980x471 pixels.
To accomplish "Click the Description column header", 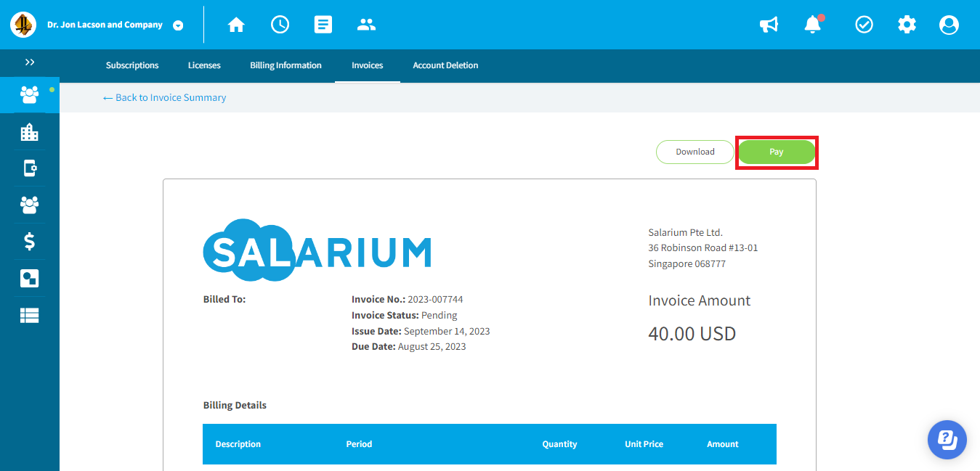I will point(238,444).
